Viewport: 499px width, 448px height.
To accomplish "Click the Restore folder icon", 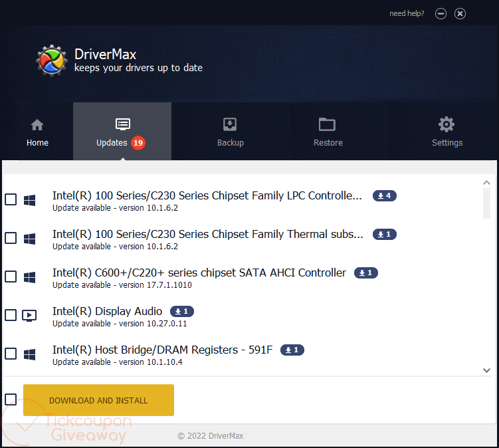I will coord(327,124).
